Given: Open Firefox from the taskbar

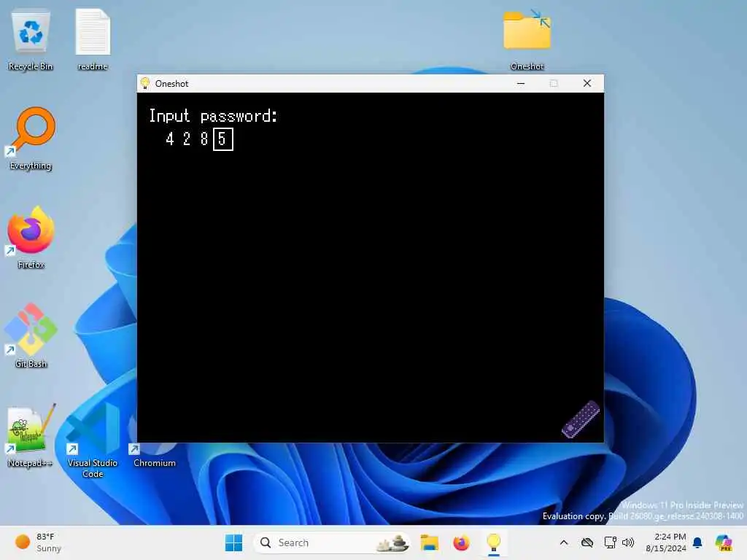Looking at the screenshot, I should (461, 542).
